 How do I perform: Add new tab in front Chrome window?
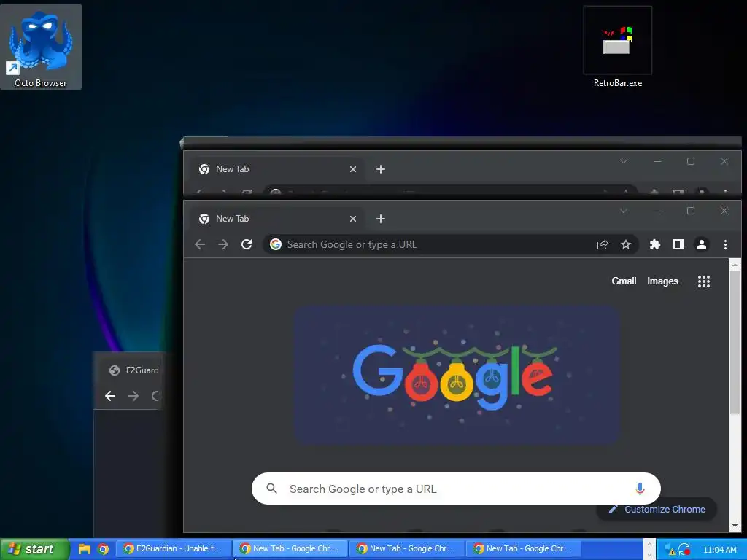(380, 219)
